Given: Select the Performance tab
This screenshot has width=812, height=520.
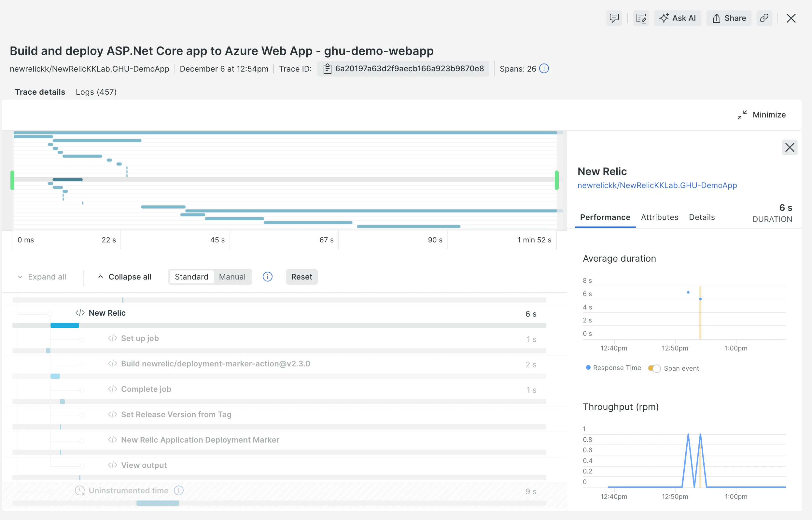Looking at the screenshot, I should (605, 217).
